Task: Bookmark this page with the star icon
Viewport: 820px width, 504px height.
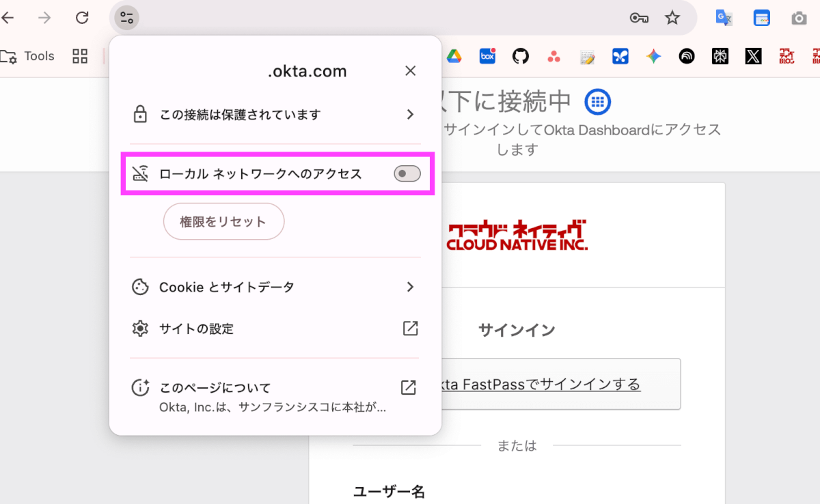Action: [x=672, y=18]
